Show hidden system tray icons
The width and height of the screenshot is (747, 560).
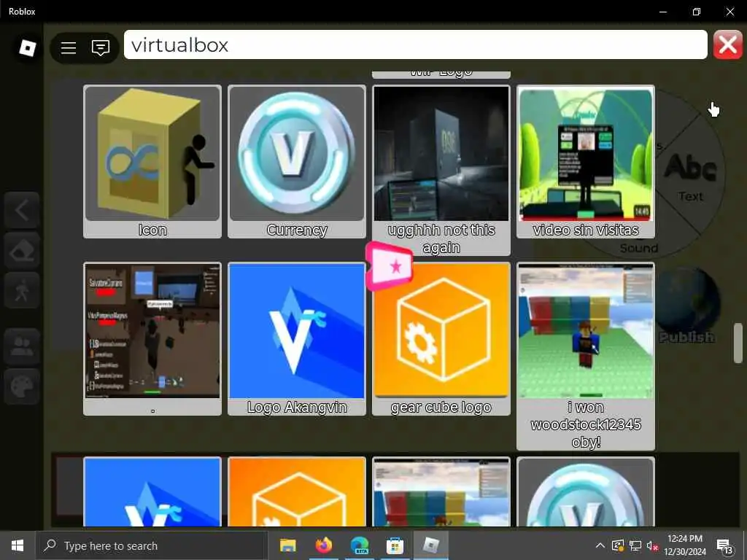click(600, 545)
